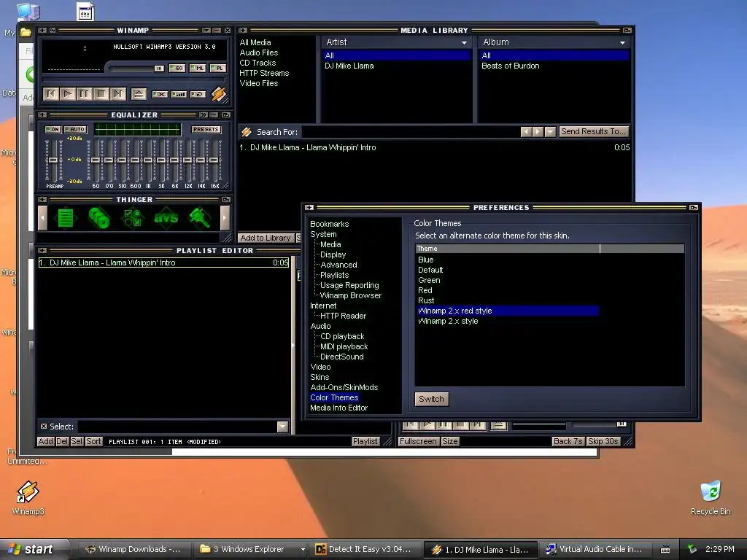Open Media Library system menu icon
Image resolution: width=747 pixels, height=560 pixels.
click(x=243, y=30)
